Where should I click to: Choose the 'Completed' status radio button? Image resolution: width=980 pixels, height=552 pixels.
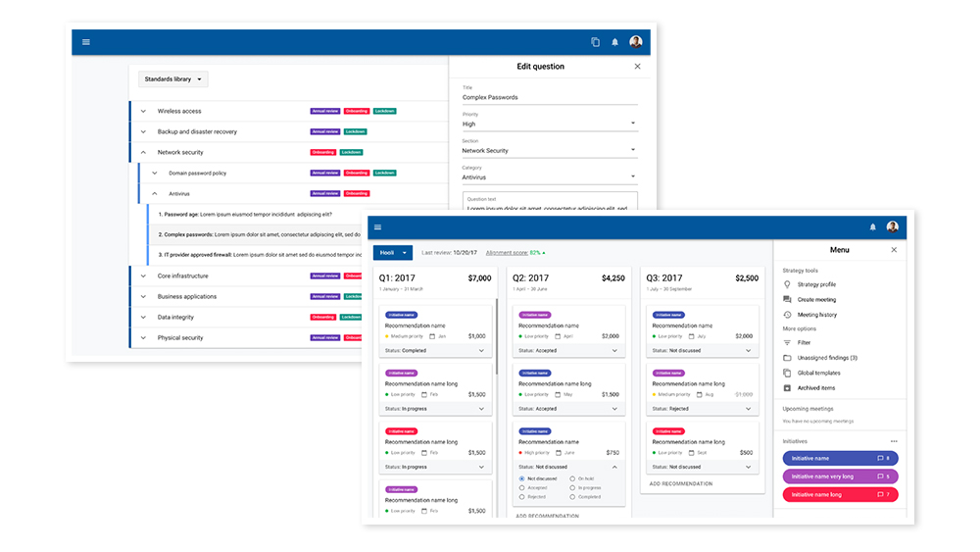click(x=572, y=496)
